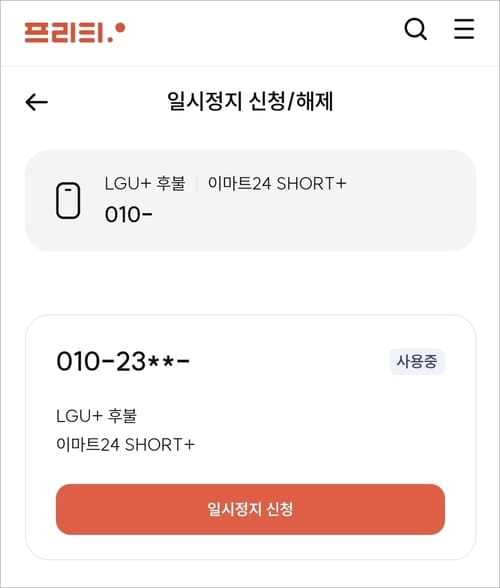Select the white subscription card area
This screenshot has height=588, width=500.
251,437
